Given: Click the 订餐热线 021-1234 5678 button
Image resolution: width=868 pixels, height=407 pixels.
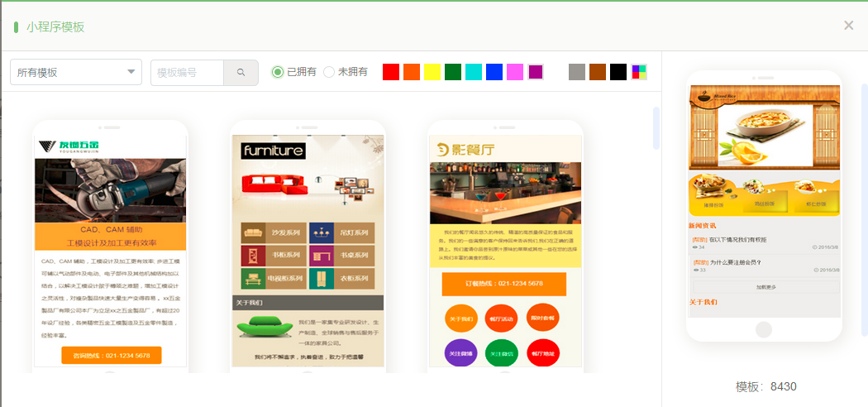Looking at the screenshot, I should [x=504, y=284].
